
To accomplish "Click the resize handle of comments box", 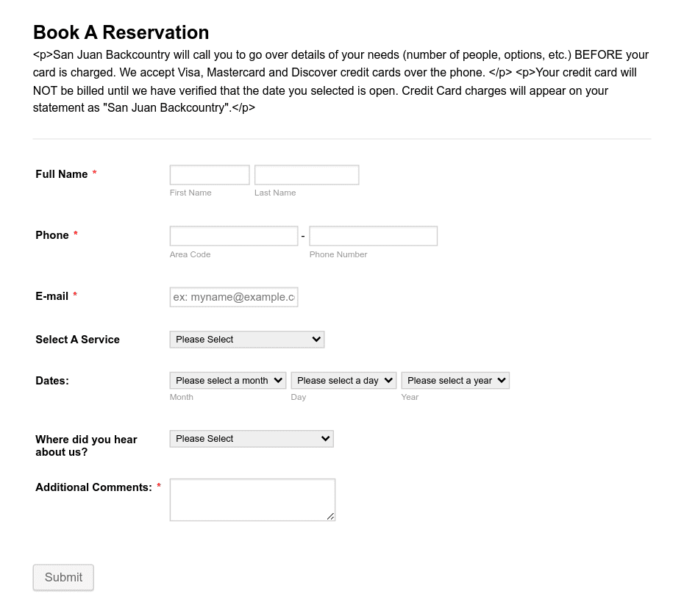I will point(331,517).
